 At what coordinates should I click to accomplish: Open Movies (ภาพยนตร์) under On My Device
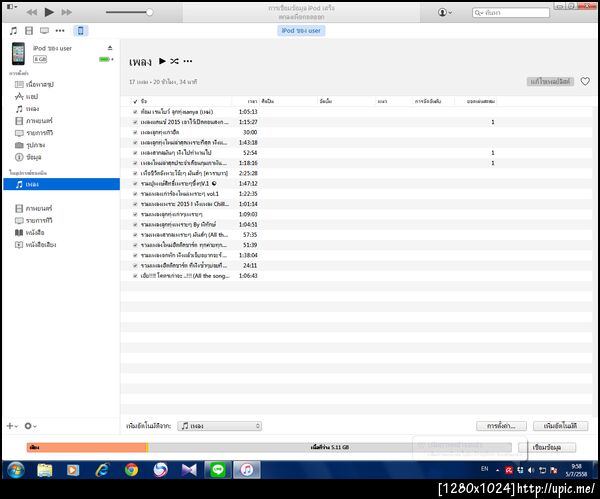pos(33,208)
